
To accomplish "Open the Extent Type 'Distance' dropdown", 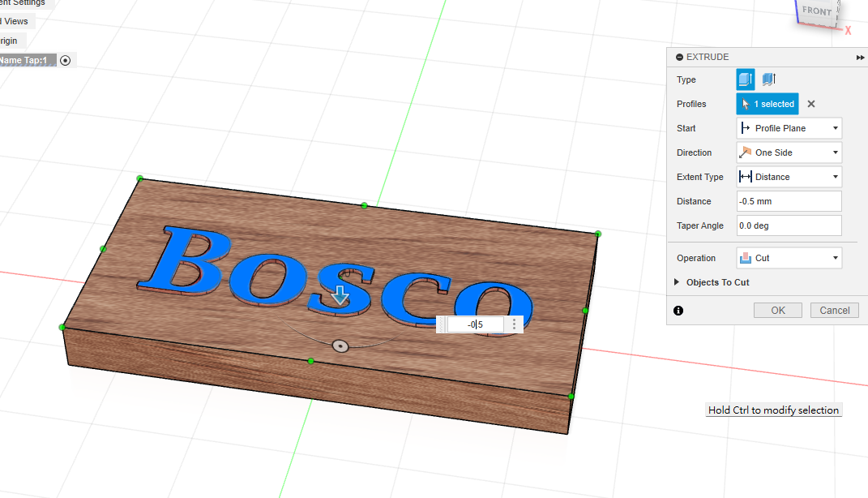I will click(x=789, y=177).
